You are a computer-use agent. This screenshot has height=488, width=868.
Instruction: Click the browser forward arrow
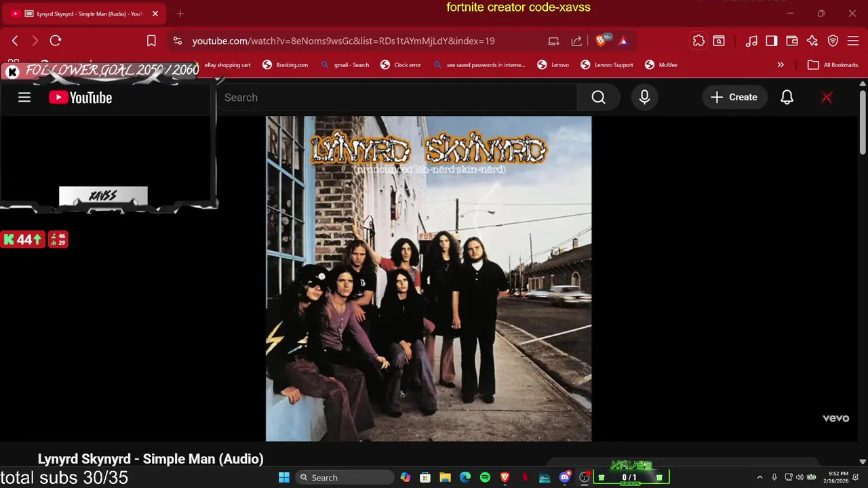pyautogui.click(x=35, y=41)
